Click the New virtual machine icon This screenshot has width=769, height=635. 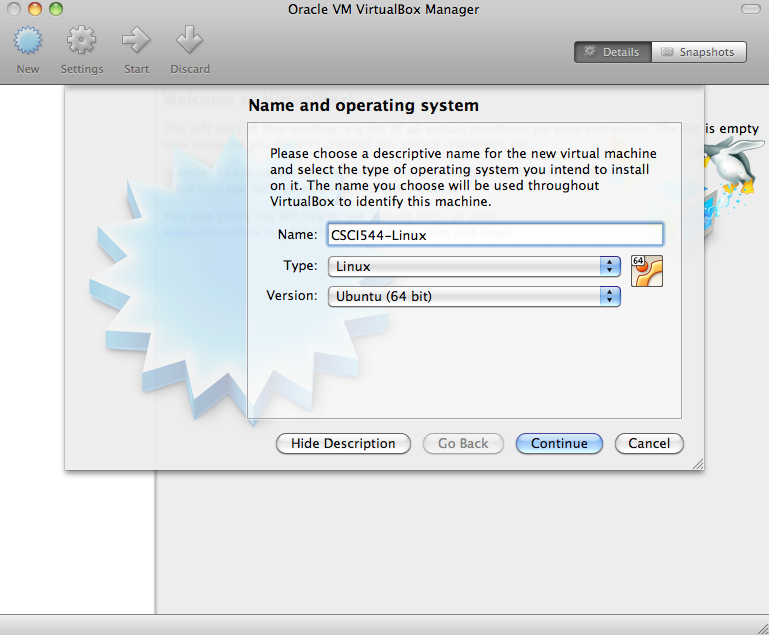click(28, 40)
